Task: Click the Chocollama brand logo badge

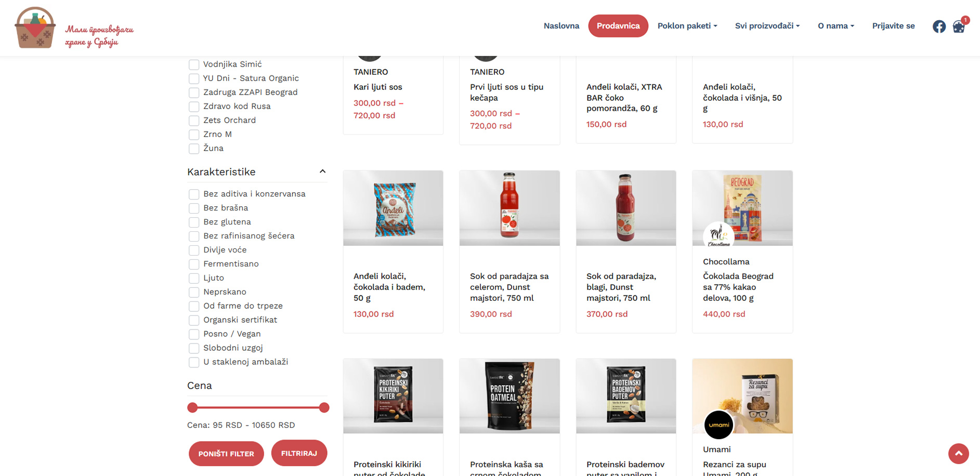Action: click(718, 235)
